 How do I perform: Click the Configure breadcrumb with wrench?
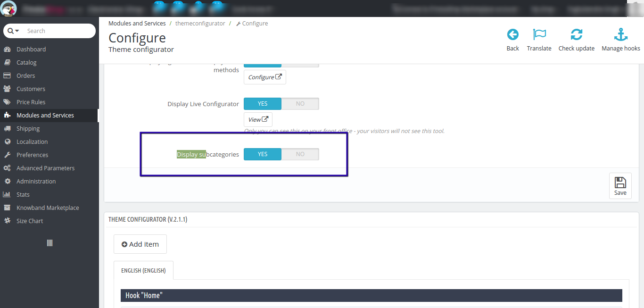tap(252, 23)
